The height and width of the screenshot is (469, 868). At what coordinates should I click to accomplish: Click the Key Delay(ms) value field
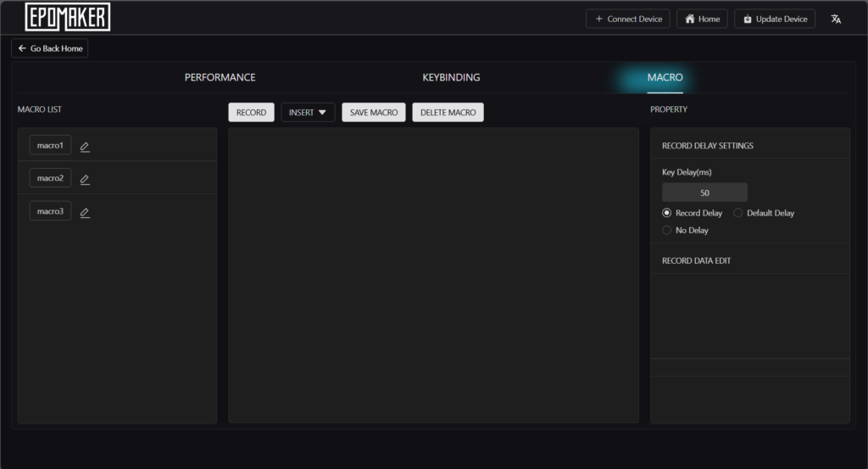704,193
